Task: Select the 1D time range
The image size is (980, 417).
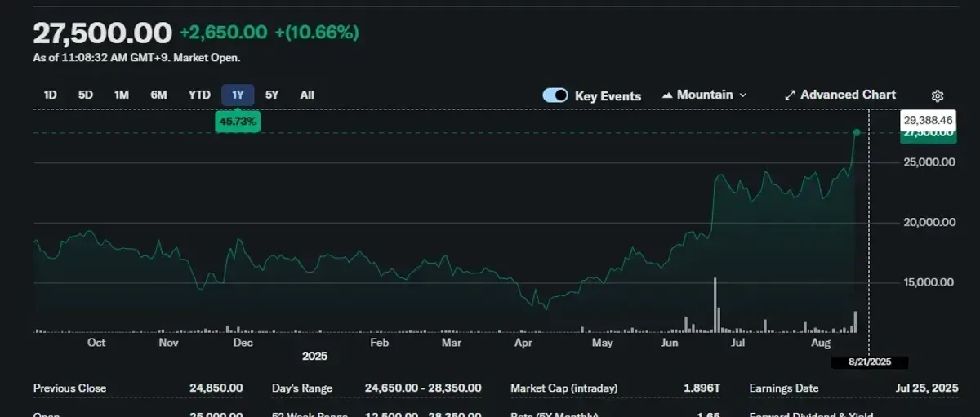Action: 50,95
